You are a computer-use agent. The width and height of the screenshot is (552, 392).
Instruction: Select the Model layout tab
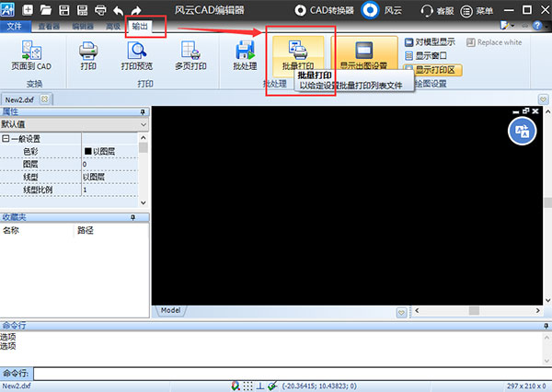(171, 310)
